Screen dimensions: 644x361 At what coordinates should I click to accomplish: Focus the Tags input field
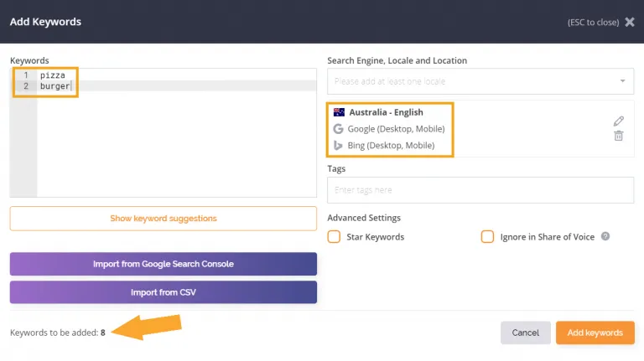coord(480,190)
